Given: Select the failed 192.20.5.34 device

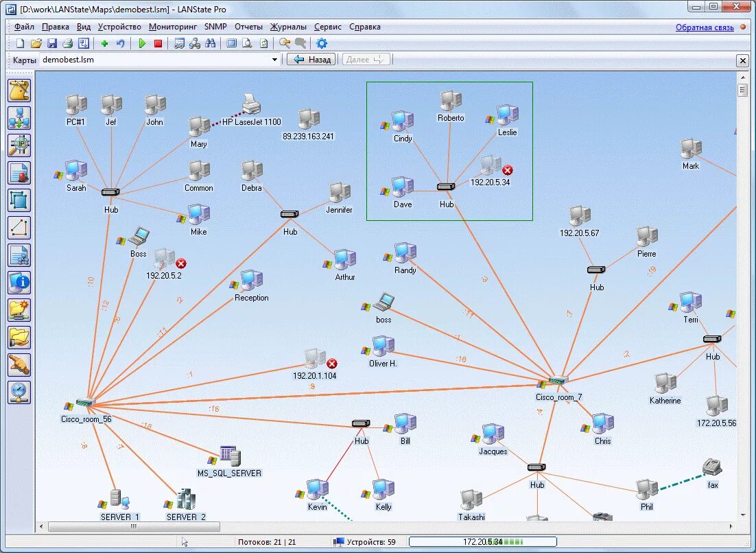Looking at the screenshot, I should click(491, 165).
